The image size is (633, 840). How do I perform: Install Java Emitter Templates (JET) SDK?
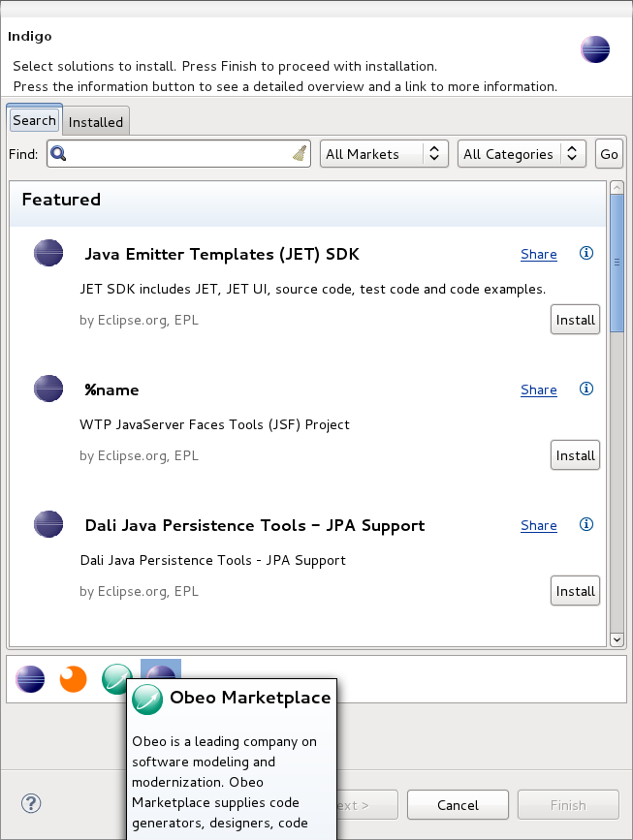tap(575, 320)
